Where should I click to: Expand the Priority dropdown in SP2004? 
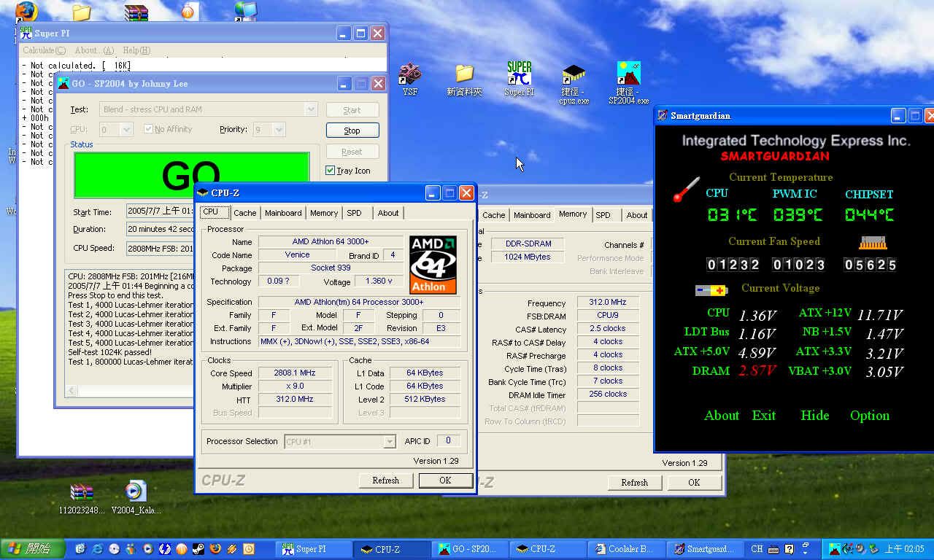pos(279,130)
